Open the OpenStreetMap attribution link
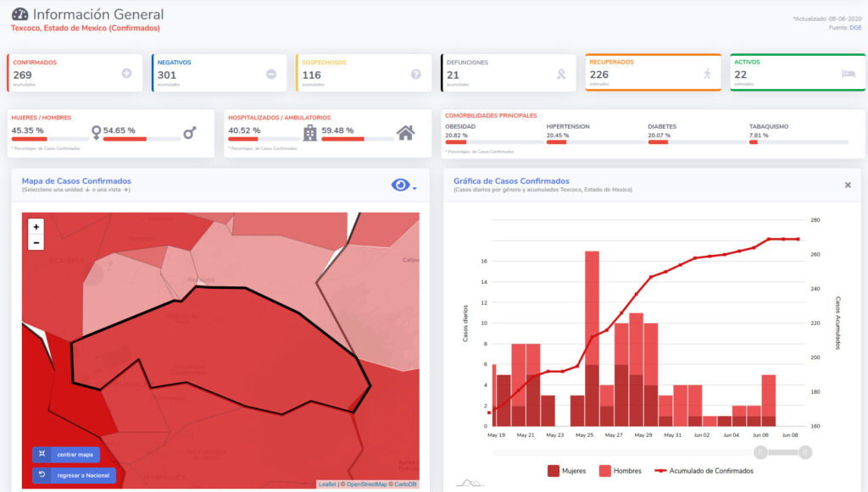The height and width of the screenshot is (492, 868). tap(364, 484)
